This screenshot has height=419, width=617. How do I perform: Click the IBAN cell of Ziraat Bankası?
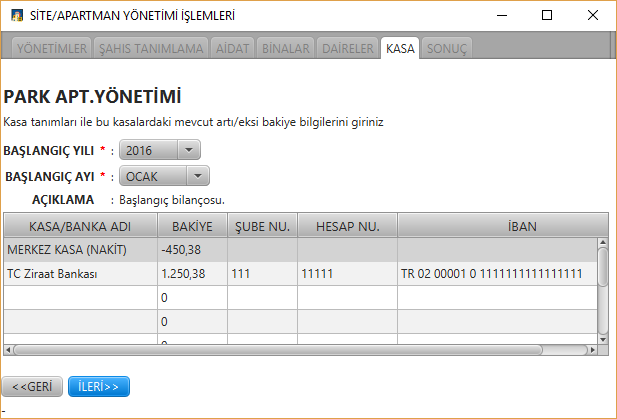click(497, 273)
